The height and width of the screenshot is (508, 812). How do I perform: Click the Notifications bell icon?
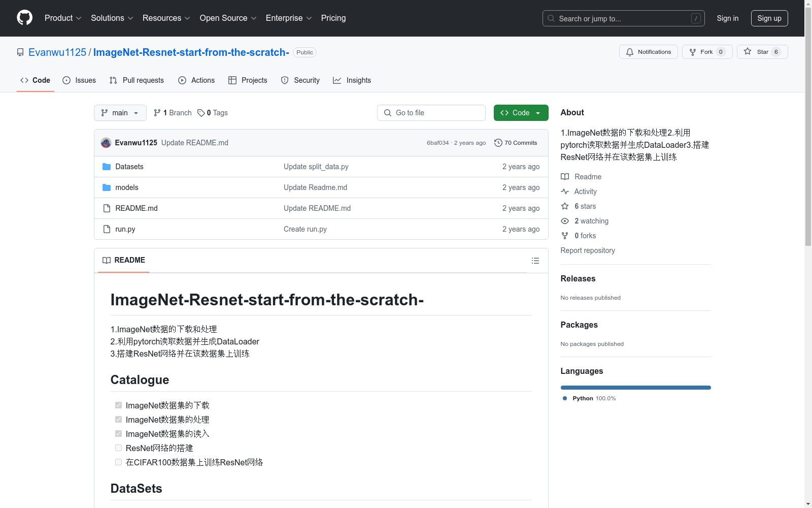point(630,52)
